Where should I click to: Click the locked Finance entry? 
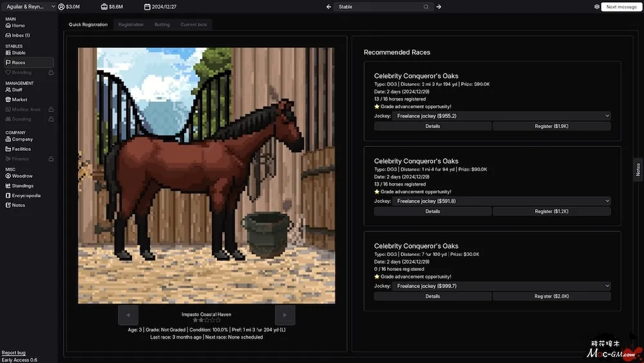[x=17, y=159]
